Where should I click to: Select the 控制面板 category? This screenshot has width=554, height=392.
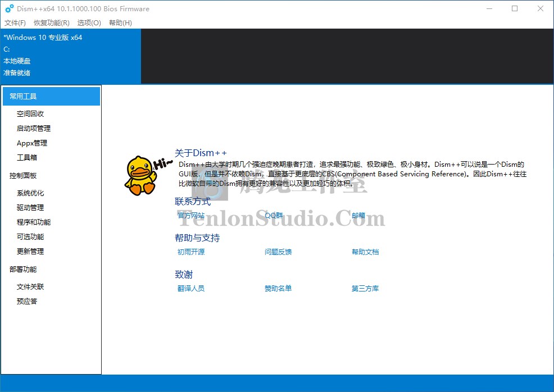coord(23,176)
